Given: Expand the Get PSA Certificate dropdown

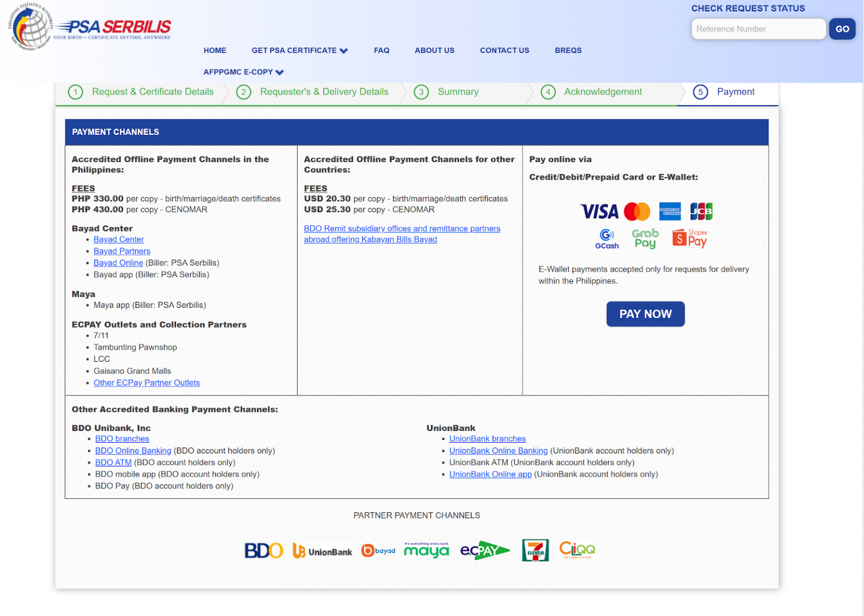Looking at the screenshot, I should 299,51.
